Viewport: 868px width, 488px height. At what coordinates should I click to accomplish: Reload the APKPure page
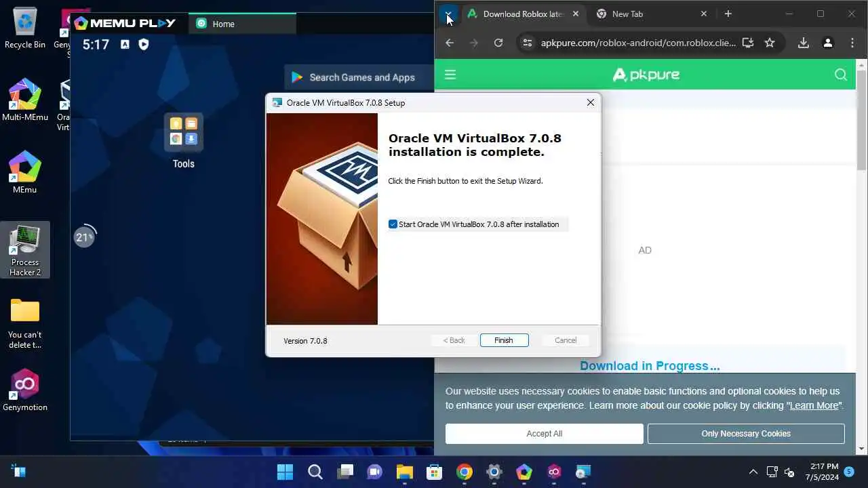(x=498, y=43)
